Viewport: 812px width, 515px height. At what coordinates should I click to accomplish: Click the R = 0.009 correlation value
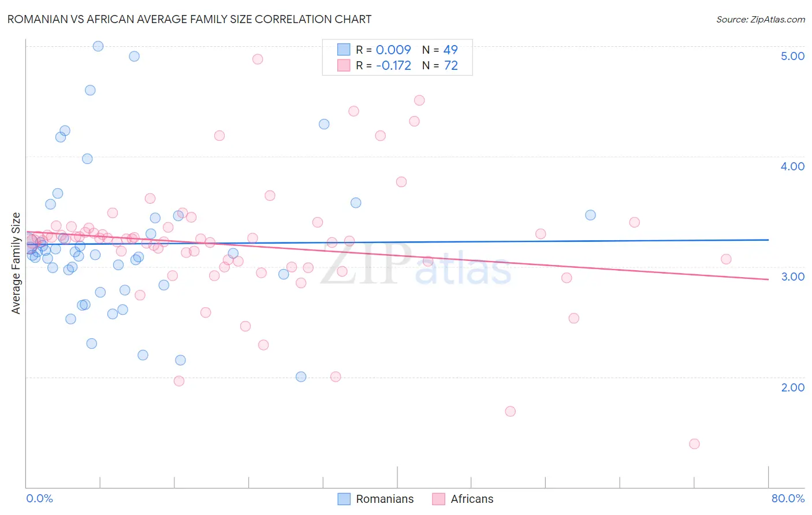[x=383, y=50]
